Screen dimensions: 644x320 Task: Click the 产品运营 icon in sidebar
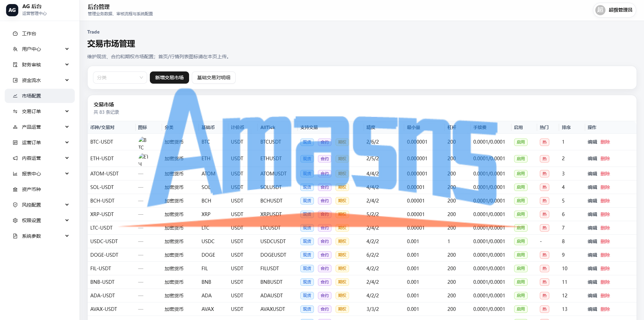click(15, 127)
